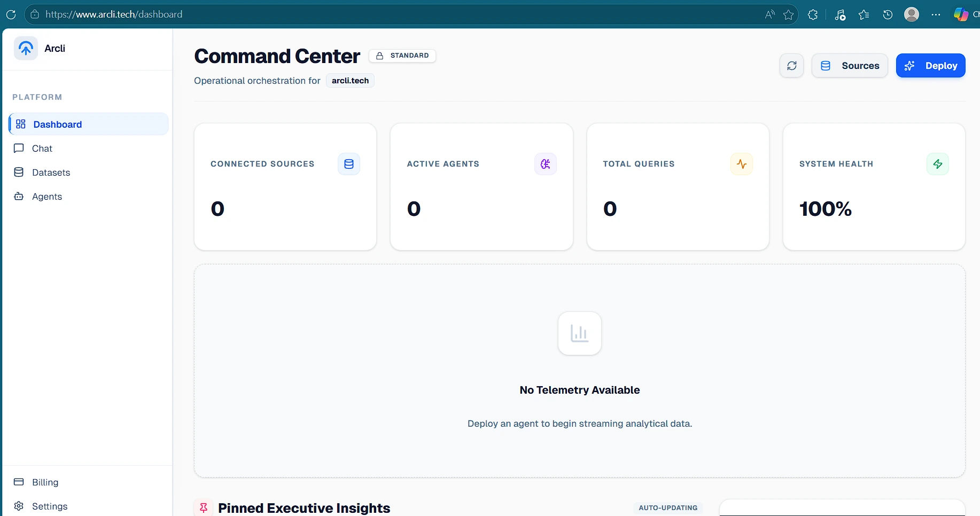Open the browser extensions icon
The width and height of the screenshot is (980, 516).
813,14
